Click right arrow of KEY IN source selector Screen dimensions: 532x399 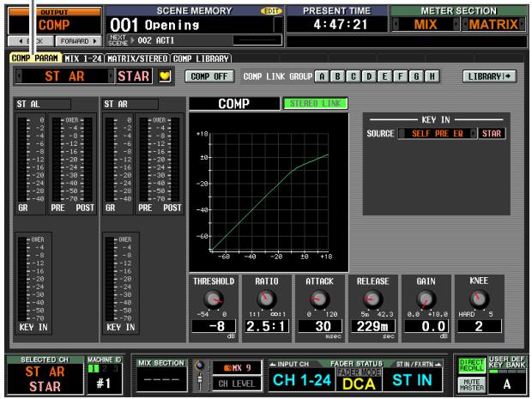click(474, 133)
